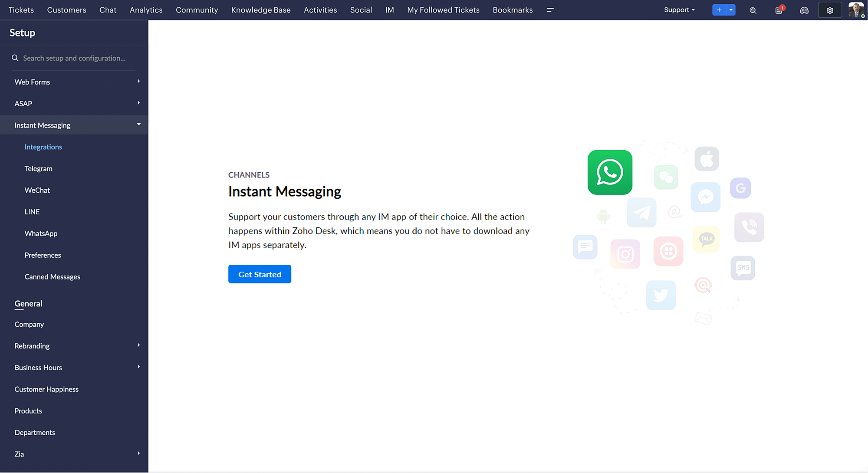This screenshot has height=473, width=868.
Task: Open Telegram settings
Action: point(39,169)
